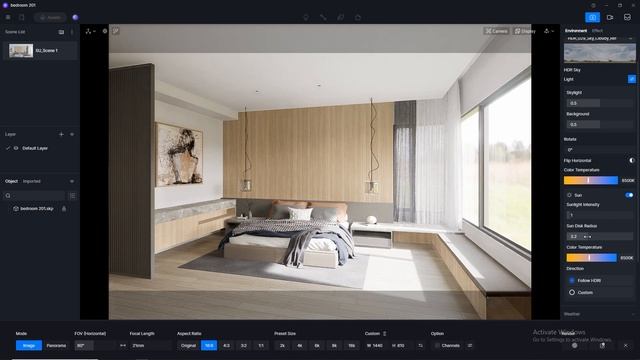Add a new scene in Scene List
This screenshot has height=360, width=640.
coord(61,32)
